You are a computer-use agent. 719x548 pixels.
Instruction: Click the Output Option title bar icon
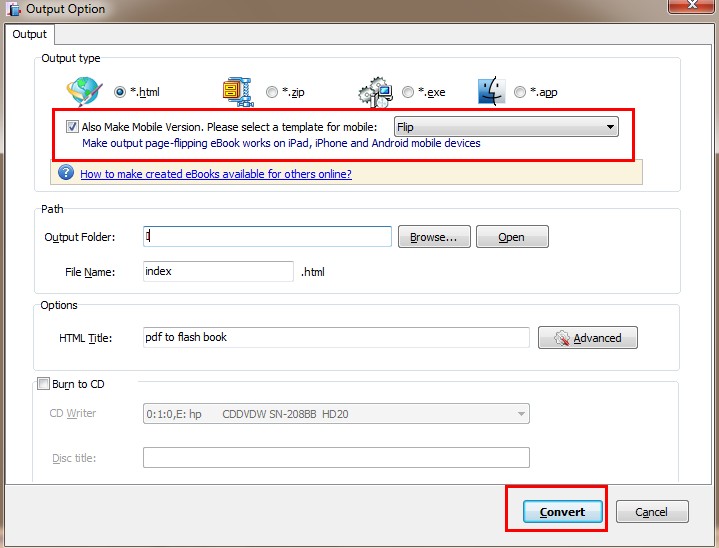pyautogui.click(x=13, y=9)
